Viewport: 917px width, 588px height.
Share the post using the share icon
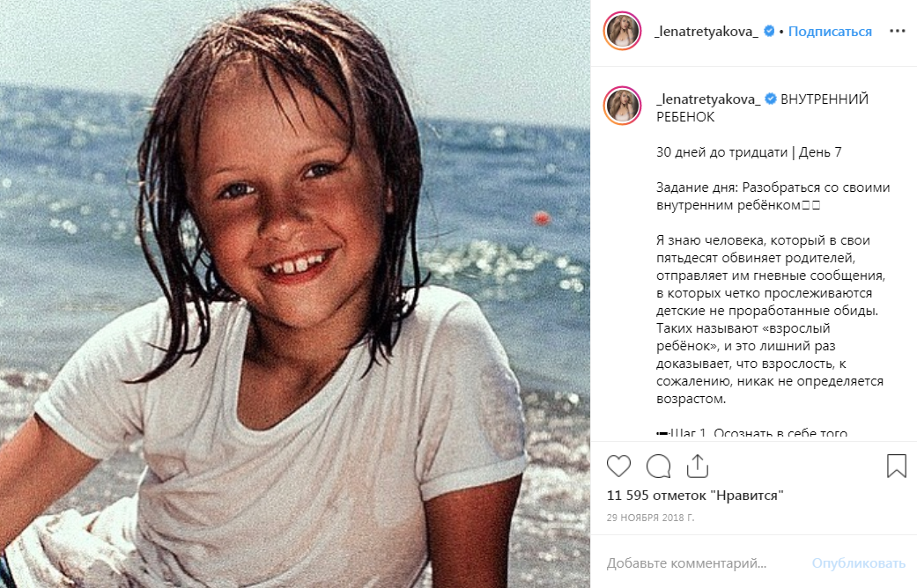pyautogui.click(x=697, y=466)
